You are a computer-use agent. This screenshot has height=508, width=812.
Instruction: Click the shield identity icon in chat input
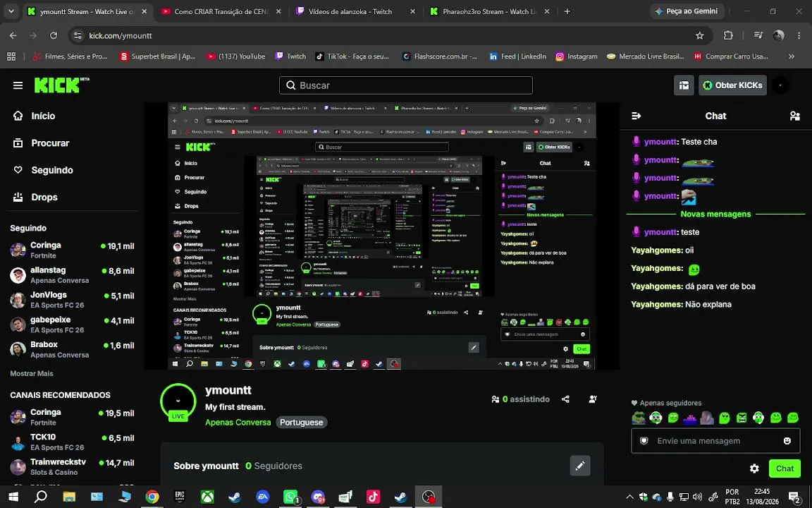point(644,441)
